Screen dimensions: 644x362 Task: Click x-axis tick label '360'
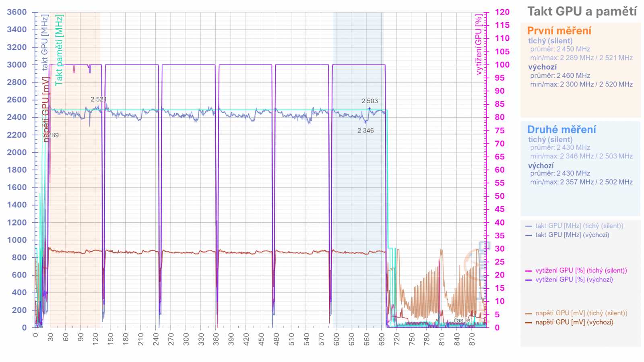click(x=216, y=339)
